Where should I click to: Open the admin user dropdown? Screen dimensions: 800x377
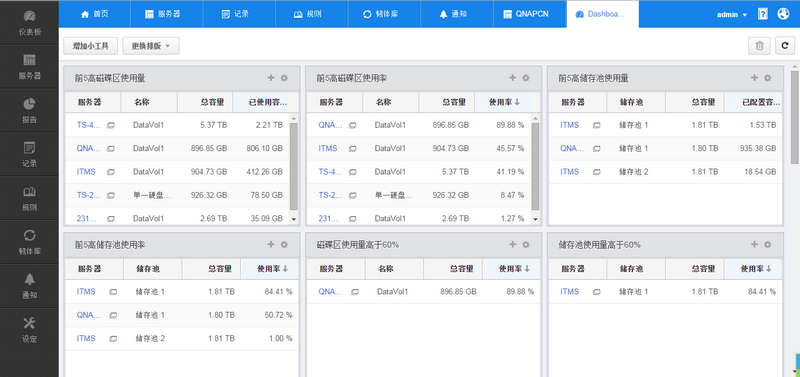click(x=732, y=15)
